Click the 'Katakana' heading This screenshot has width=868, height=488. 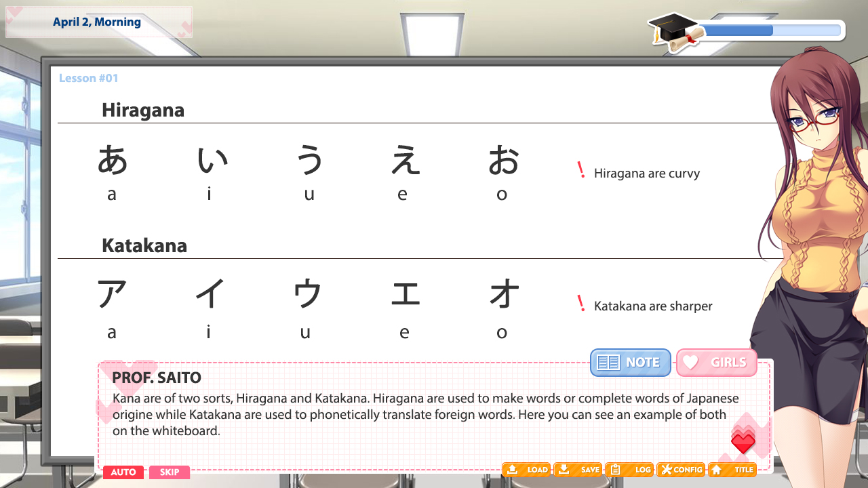[144, 245]
